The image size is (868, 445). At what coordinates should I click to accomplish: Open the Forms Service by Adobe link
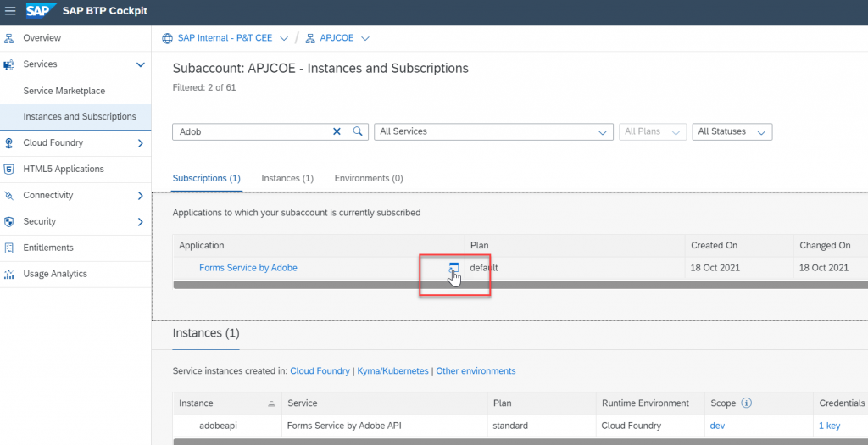248,268
